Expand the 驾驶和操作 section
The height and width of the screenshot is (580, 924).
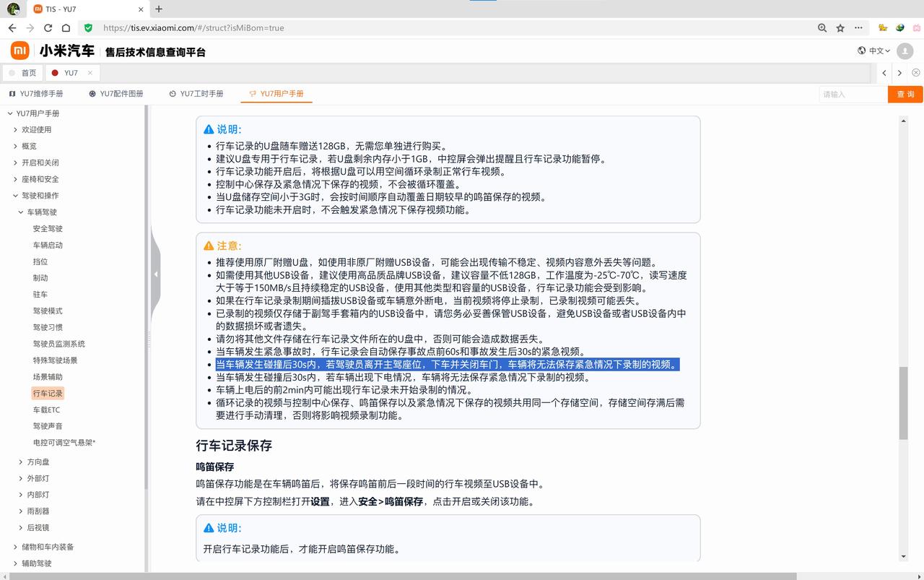pos(14,195)
